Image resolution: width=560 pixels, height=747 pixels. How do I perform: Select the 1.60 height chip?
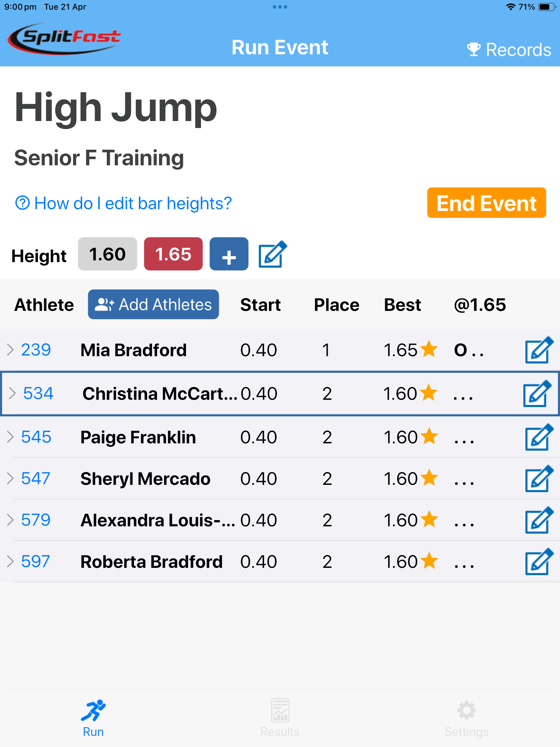pos(107,254)
